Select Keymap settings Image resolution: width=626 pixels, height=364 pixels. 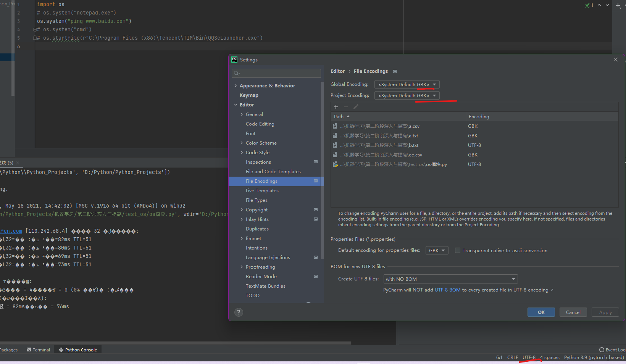click(249, 95)
